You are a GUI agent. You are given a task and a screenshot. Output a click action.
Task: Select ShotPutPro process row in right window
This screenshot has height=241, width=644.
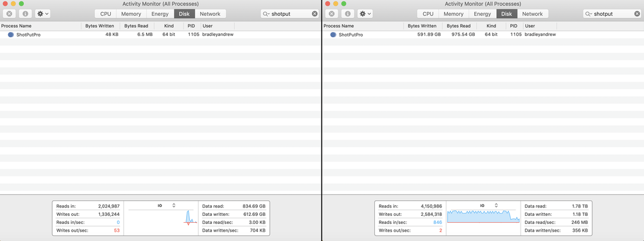point(483,35)
